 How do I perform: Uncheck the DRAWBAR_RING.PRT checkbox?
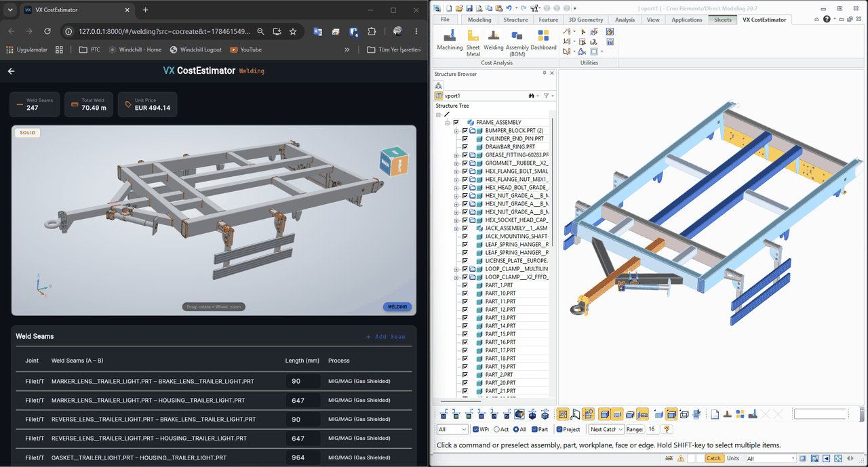click(465, 147)
